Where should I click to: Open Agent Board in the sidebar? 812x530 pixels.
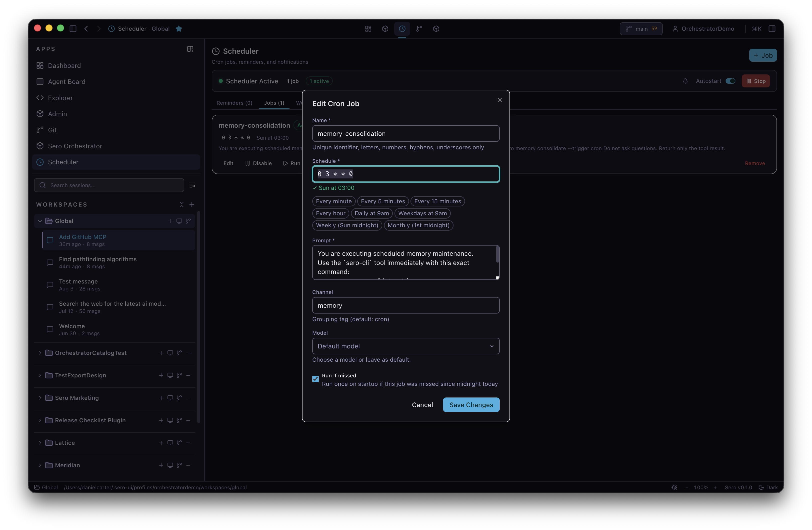tap(116, 81)
